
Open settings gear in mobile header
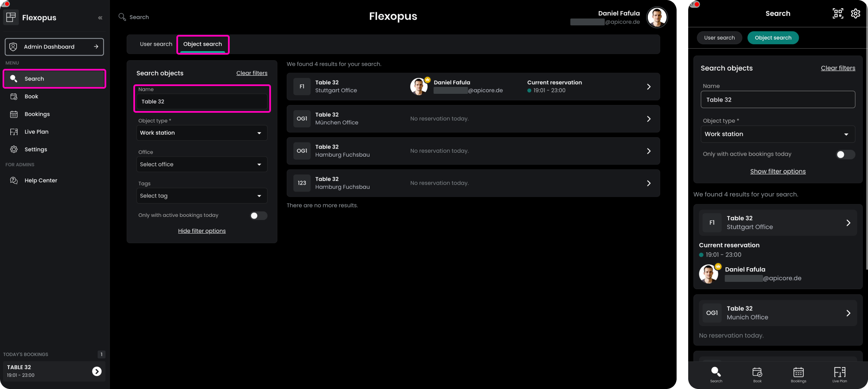pos(856,13)
